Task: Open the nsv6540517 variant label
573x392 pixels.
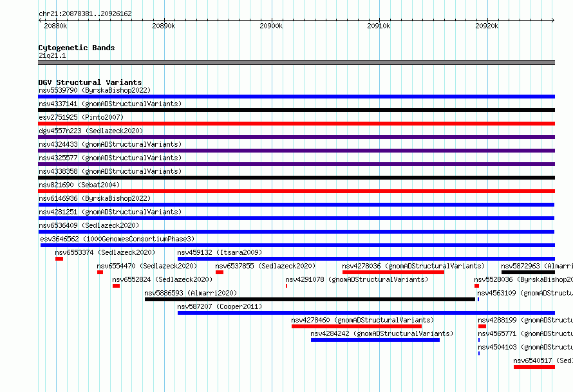Action: pyautogui.click(x=543, y=360)
